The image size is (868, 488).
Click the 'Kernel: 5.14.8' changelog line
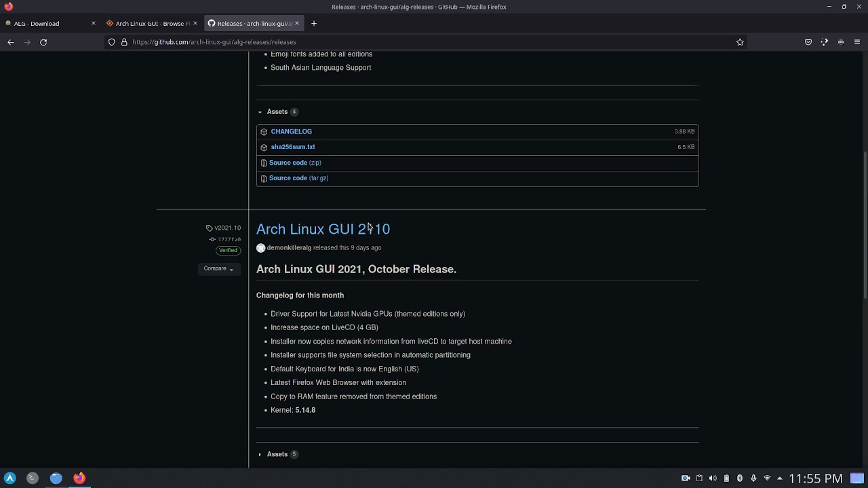tap(293, 410)
